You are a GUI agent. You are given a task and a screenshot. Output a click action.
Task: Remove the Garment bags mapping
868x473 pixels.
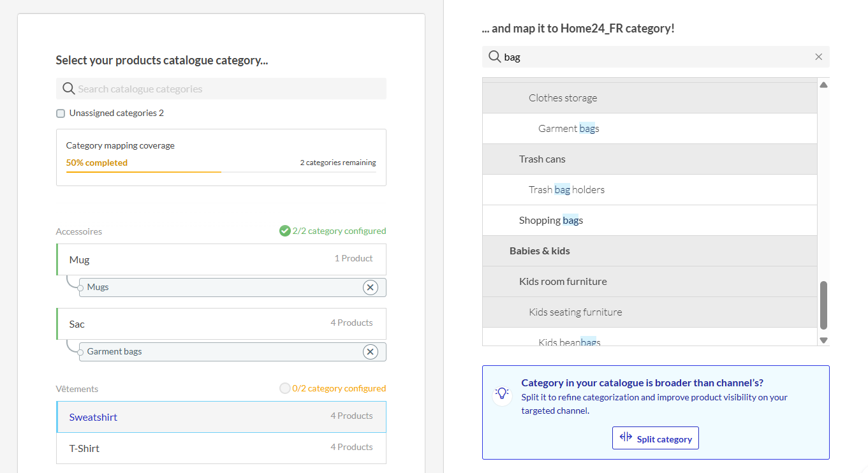click(x=370, y=352)
